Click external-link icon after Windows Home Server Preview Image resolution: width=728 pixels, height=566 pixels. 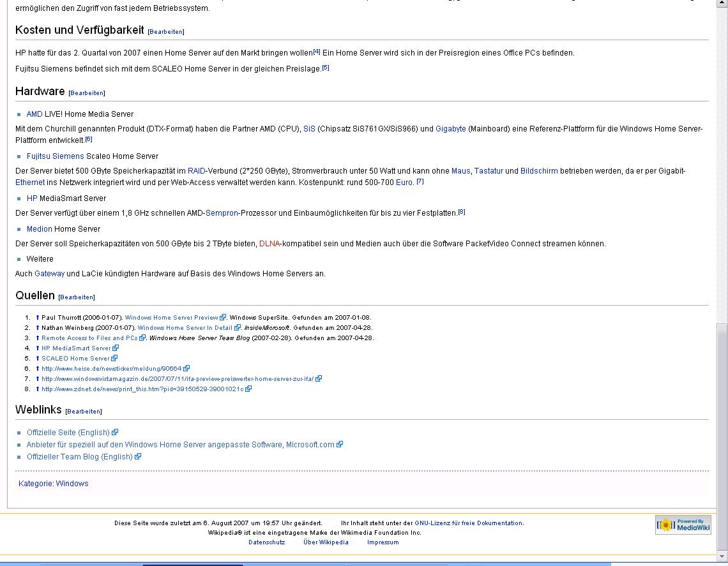[223, 317]
